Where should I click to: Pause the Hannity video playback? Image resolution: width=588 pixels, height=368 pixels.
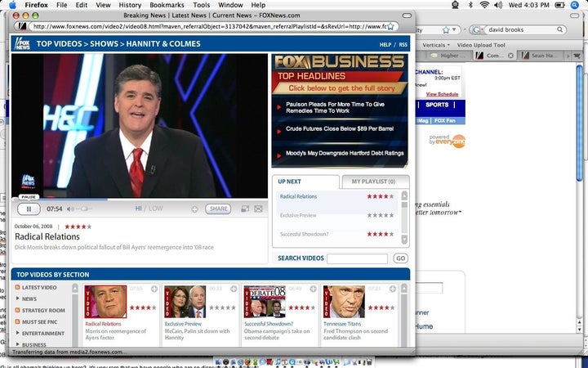click(29, 209)
